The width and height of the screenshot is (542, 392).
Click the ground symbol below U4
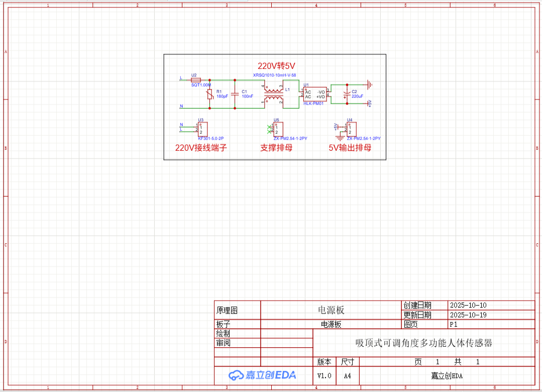(340, 136)
